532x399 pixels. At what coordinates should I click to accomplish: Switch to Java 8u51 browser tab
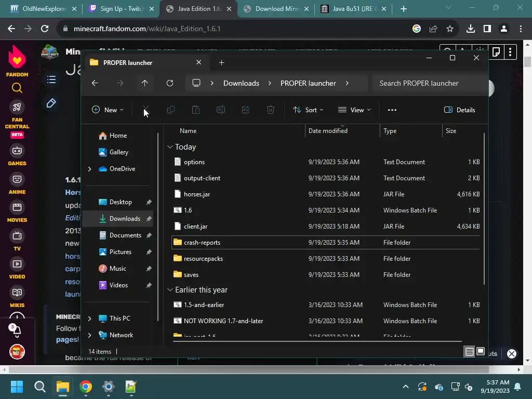click(354, 9)
